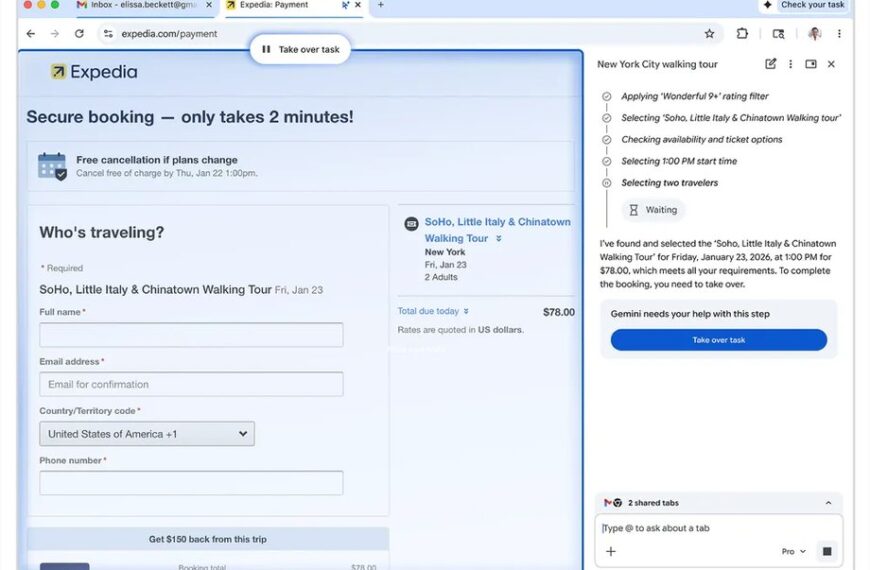This screenshot has height=570, width=870.
Task: Click the Selecting 'Soho, Little Italy' tour step
Action: coord(731,118)
